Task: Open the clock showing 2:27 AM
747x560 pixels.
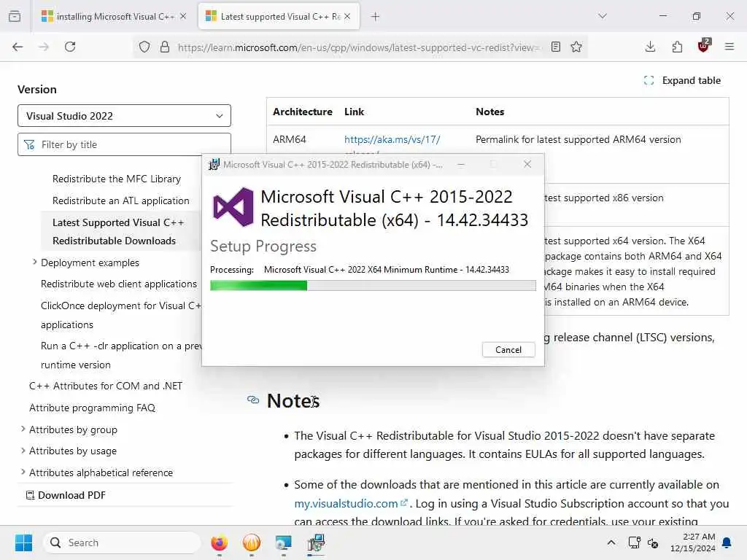Action: point(693,542)
